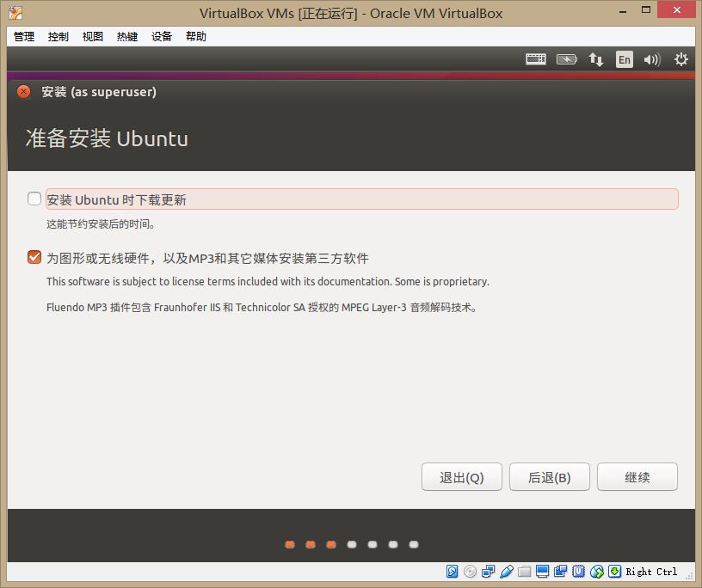
Task: Click the USB devices status icon
Action: pyautogui.click(x=507, y=572)
